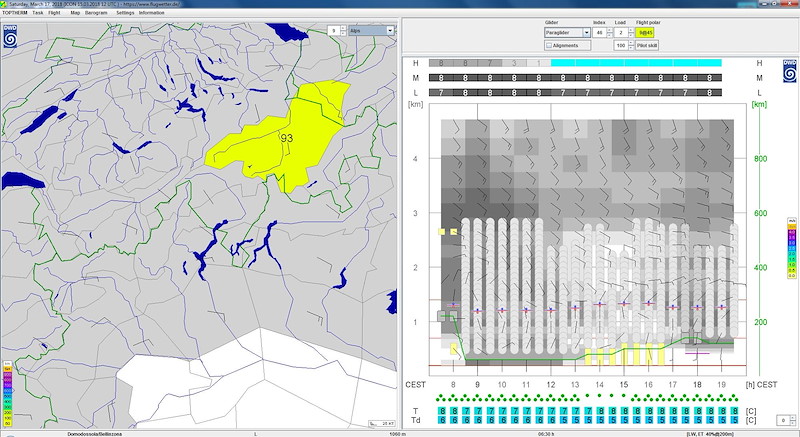Click the map color legend scale at lower left
This screenshot has height=437, width=800.
coord(8,396)
